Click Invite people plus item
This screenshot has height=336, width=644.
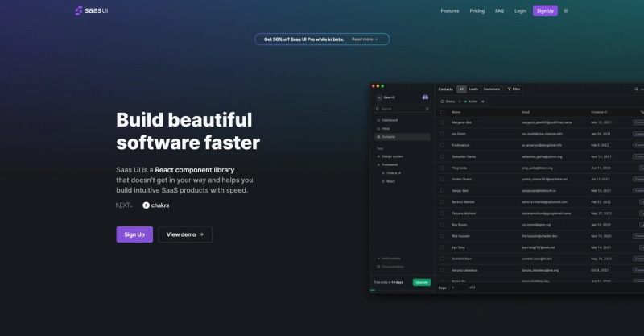click(389, 259)
